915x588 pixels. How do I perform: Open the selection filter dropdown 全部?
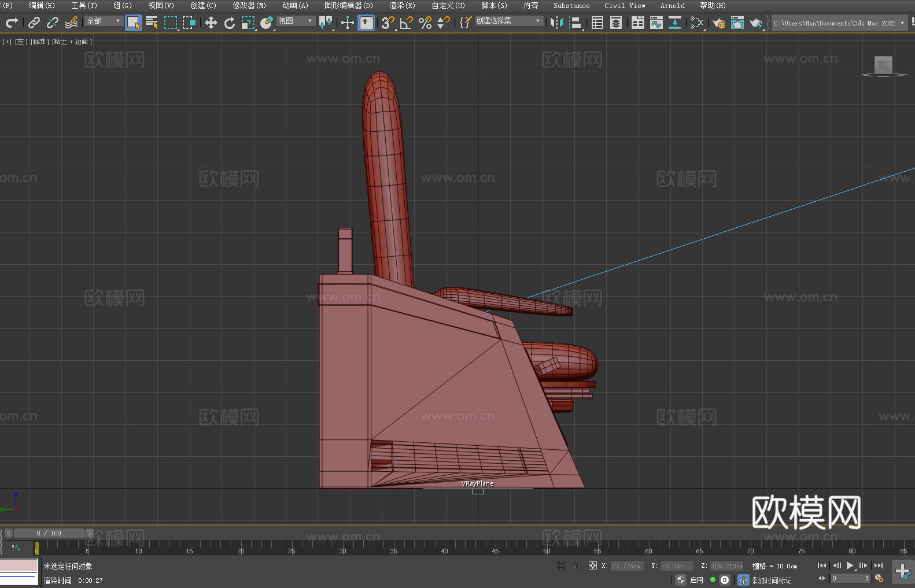pyautogui.click(x=104, y=21)
